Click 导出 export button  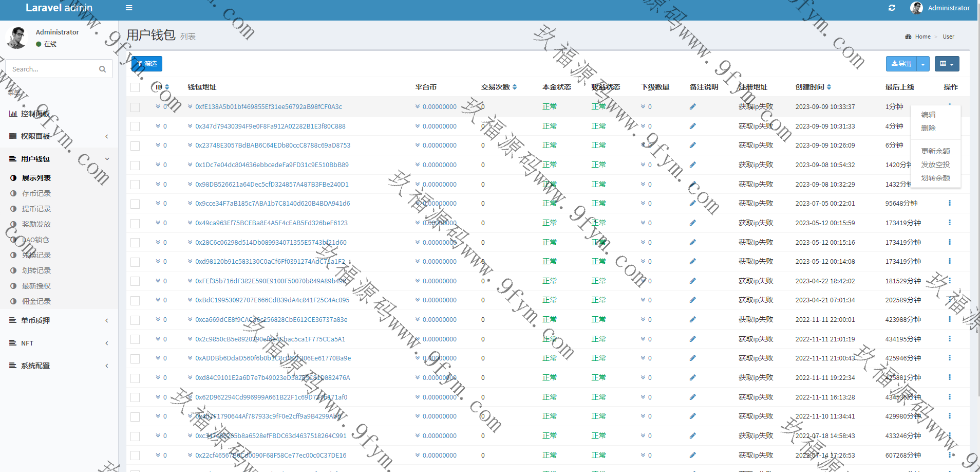[901, 64]
